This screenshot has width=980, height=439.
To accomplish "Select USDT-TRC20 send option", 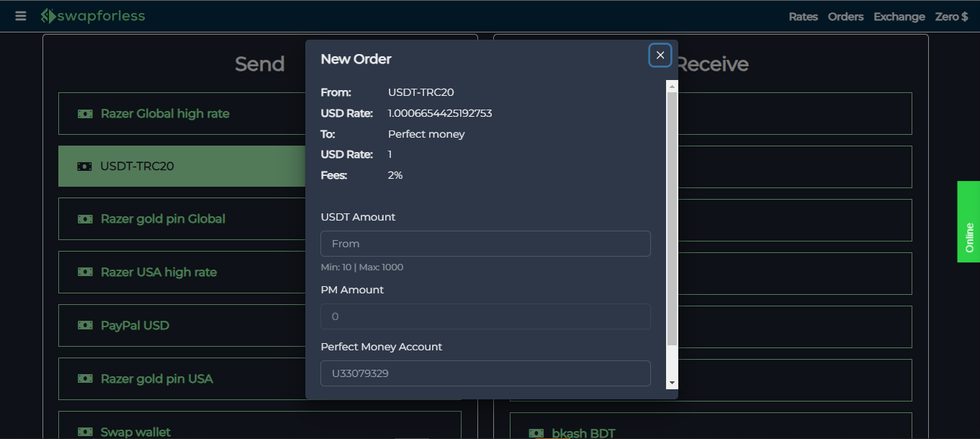I will (x=181, y=167).
